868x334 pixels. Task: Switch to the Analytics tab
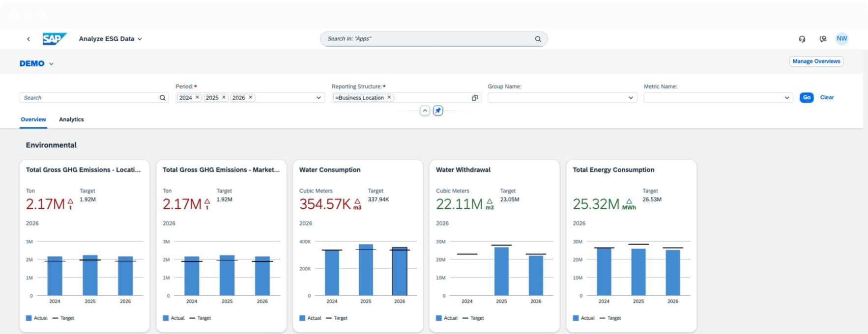coord(71,119)
